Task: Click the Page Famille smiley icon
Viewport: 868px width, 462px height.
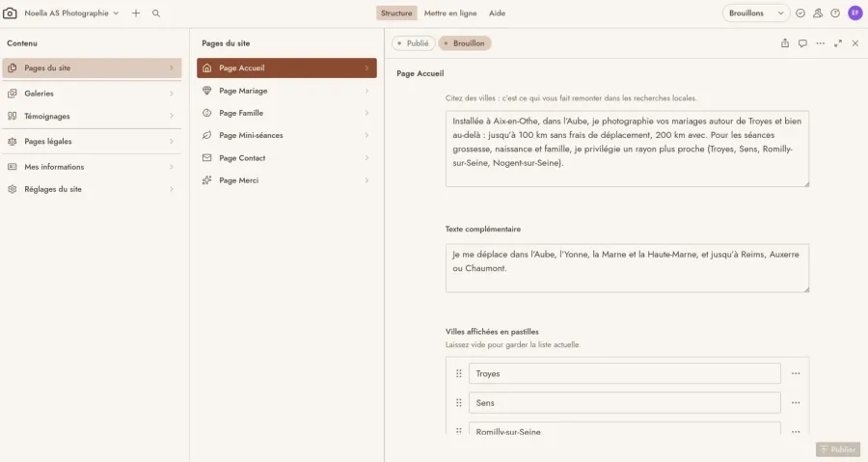Action: pyautogui.click(x=207, y=113)
